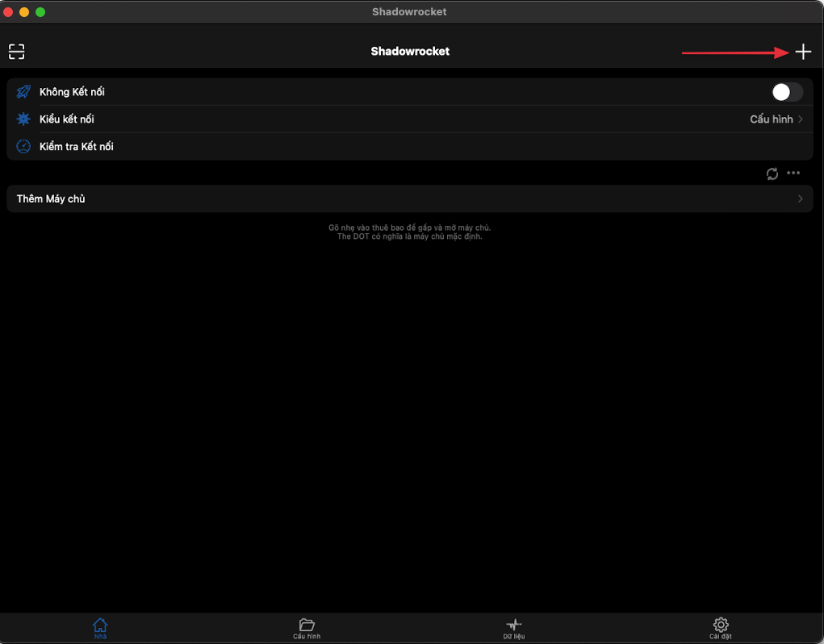Refresh the server list
Image resolution: width=824 pixels, height=644 pixels.
pos(772,174)
